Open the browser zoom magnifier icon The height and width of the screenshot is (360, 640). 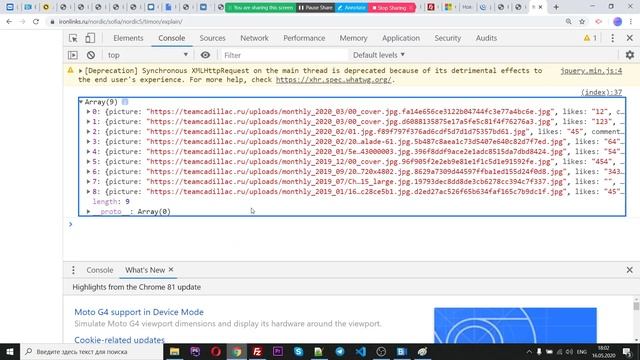point(568,22)
